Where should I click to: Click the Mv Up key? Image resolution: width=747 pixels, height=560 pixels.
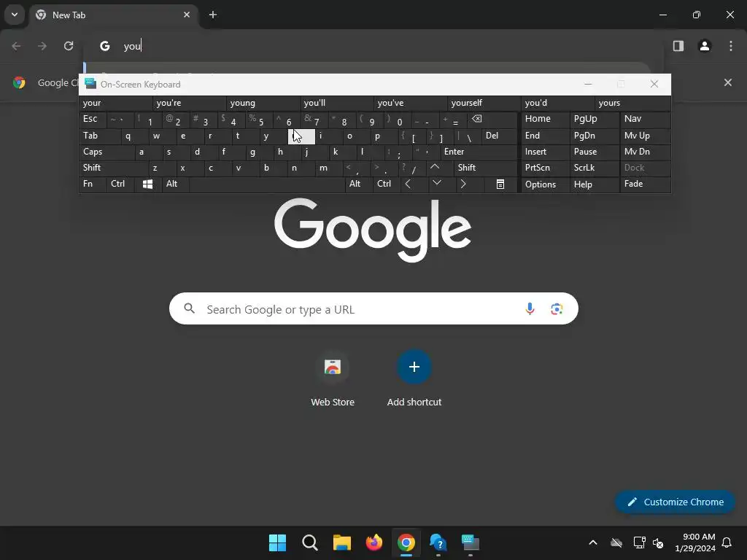click(x=645, y=136)
